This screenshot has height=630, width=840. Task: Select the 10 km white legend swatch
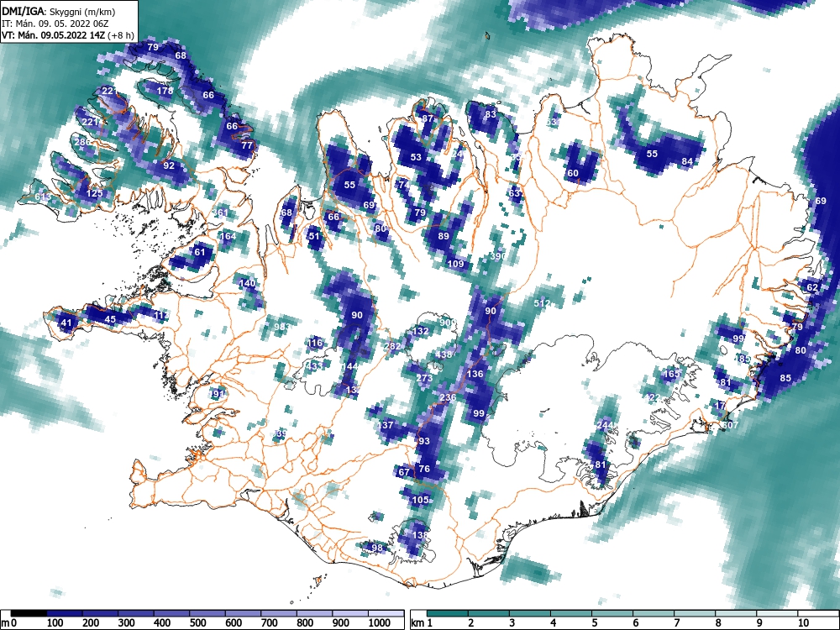(x=818, y=613)
